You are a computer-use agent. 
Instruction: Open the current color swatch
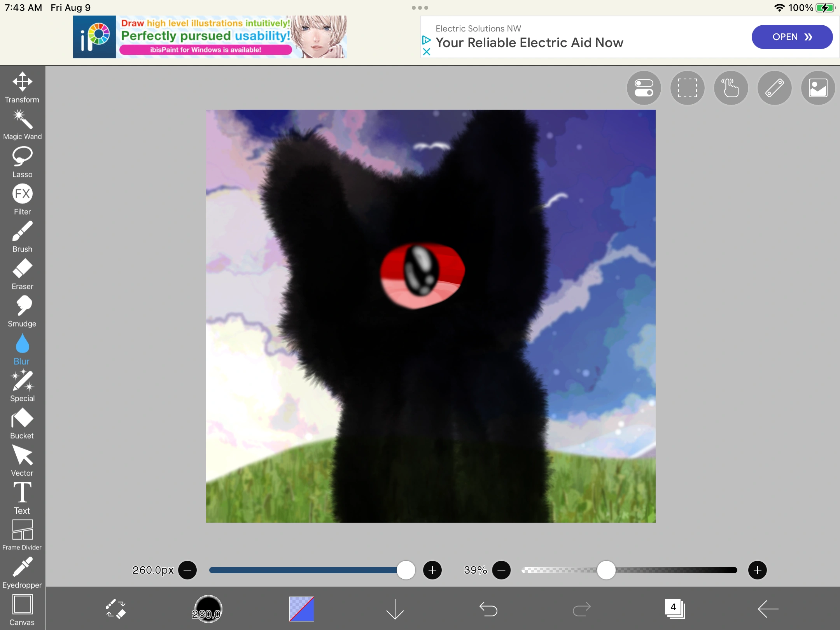pos(301,609)
